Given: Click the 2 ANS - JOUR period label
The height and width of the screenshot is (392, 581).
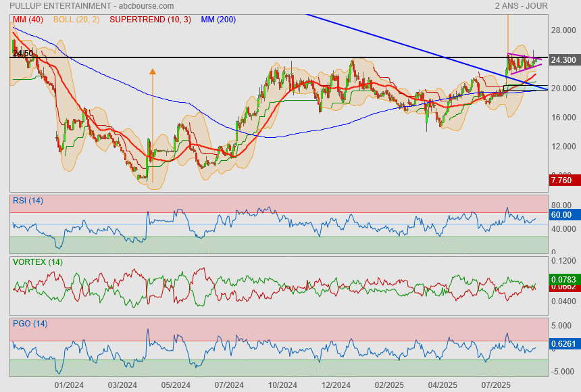Looking at the screenshot, I should (521, 6).
